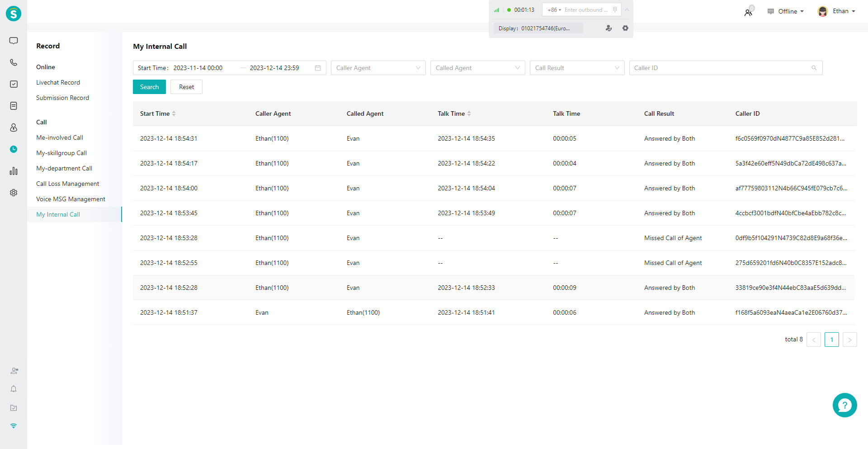Open the notification bell icon
868x449 pixels.
point(14,389)
